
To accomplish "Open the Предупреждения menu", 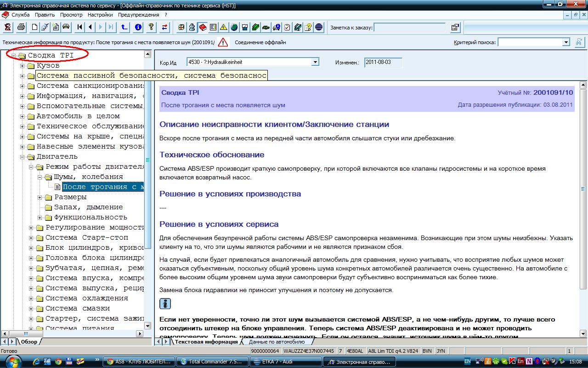I will pos(139,15).
